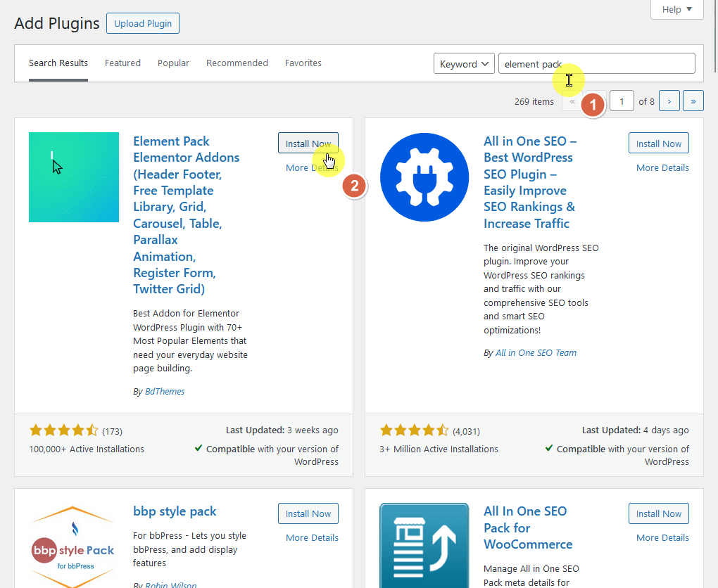Image resolution: width=718 pixels, height=588 pixels.
Task: Switch to the Favorites tab
Action: 303,63
